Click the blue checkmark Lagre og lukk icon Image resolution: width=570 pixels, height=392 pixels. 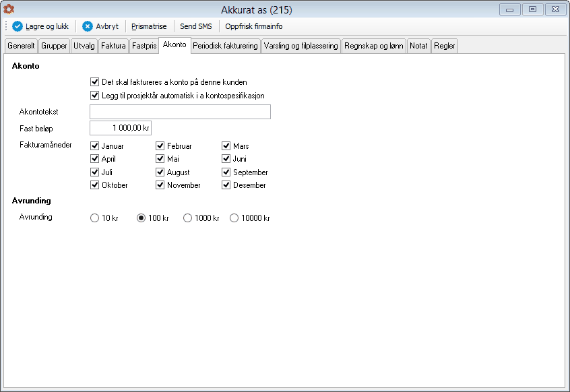tap(18, 26)
